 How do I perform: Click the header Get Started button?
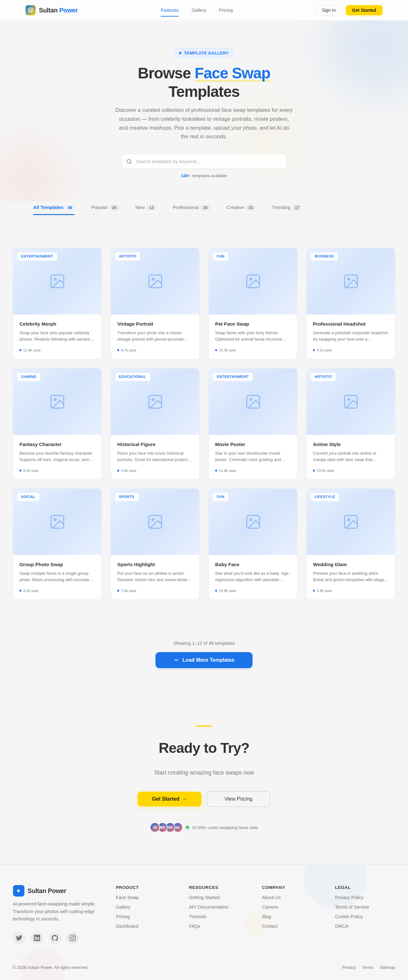pos(364,10)
